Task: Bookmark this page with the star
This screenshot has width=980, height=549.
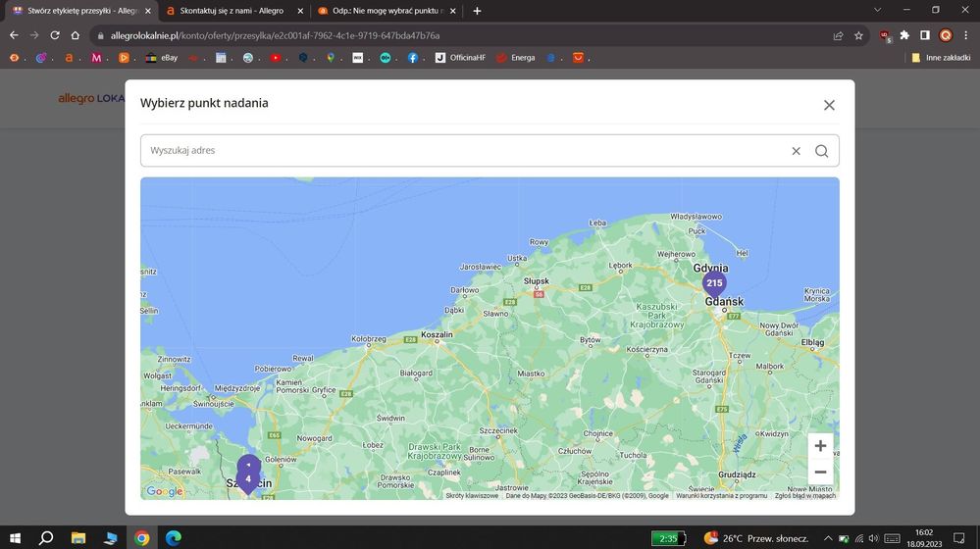Action: pos(858,35)
